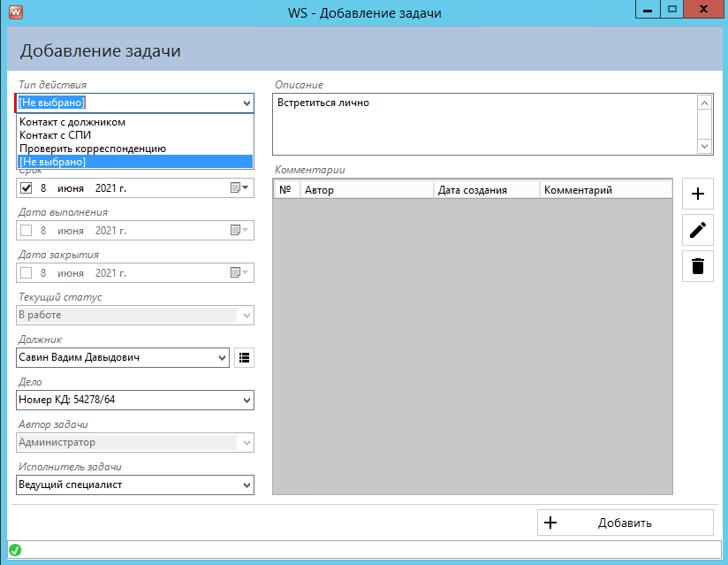Sort by Комментарий column header
Screen dimensions: 728x565
(x=606, y=189)
